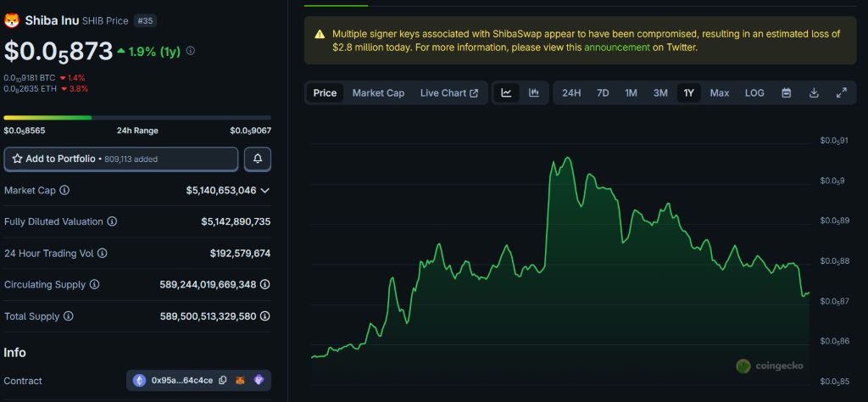The height and width of the screenshot is (402, 868).
Task: Open the Live Chart tab
Action: [x=448, y=93]
